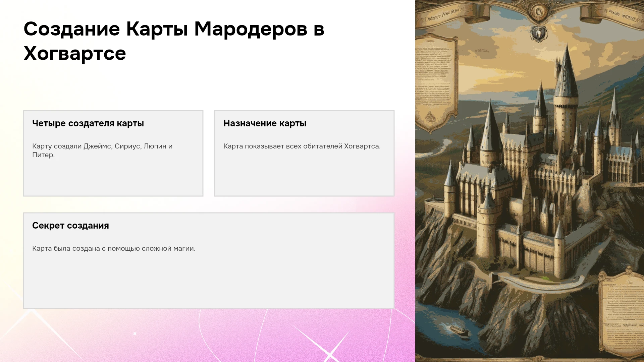
Task: Select the "Четыре создателя карты" heading
Action: 88,123
